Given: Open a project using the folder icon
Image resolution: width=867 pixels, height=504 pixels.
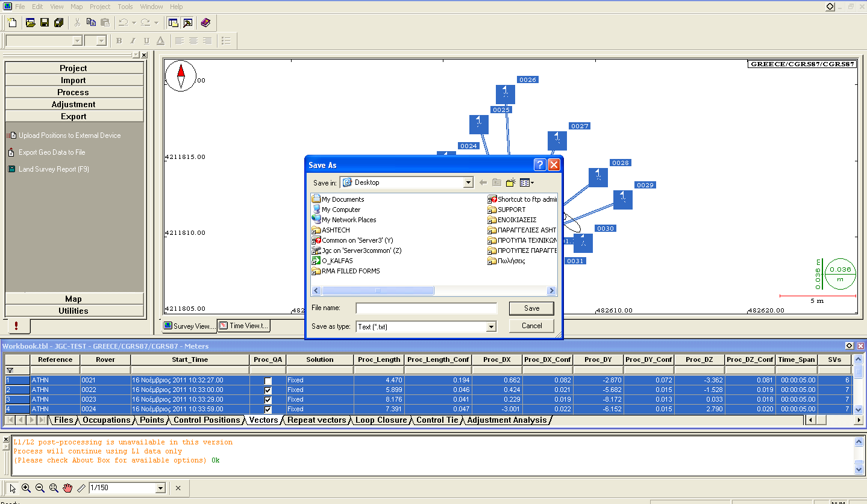Looking at the screenshot, I should [31, 23].
